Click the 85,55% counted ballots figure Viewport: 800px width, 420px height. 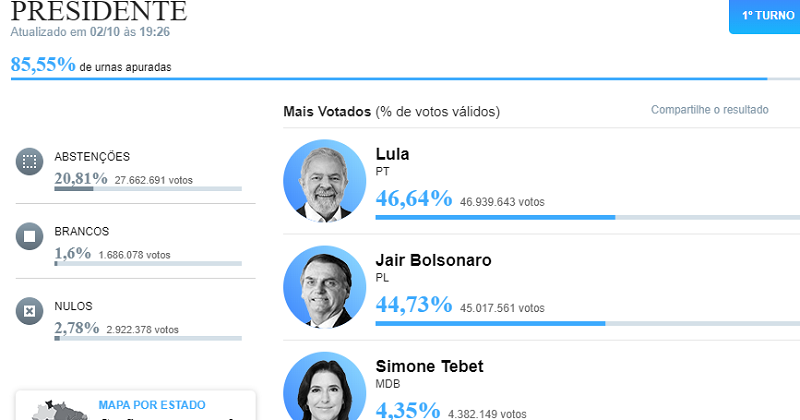43,65
